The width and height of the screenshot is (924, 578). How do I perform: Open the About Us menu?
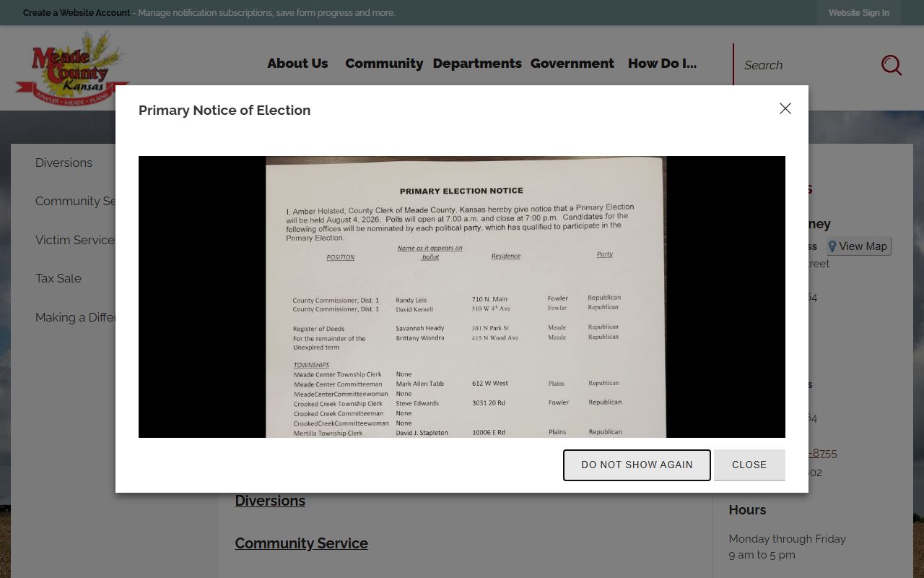(297, 64)
